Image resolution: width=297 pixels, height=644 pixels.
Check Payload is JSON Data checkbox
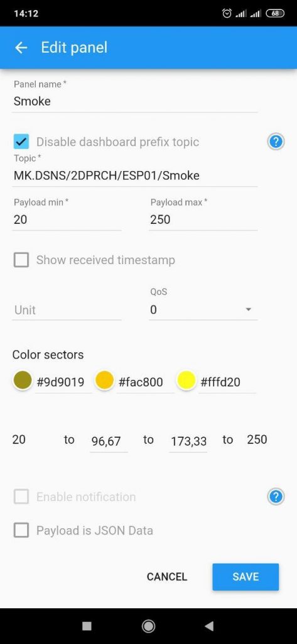click(21, 530)
